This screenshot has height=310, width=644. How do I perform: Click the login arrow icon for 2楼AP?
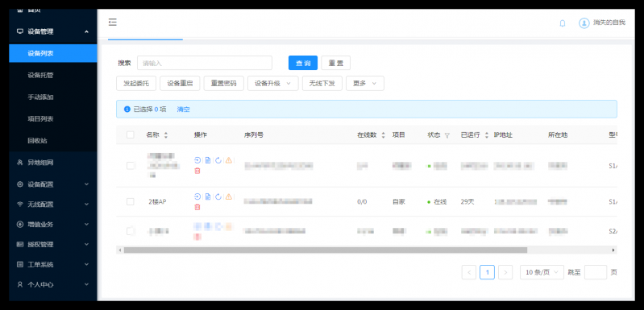click(x=197, y=196)
